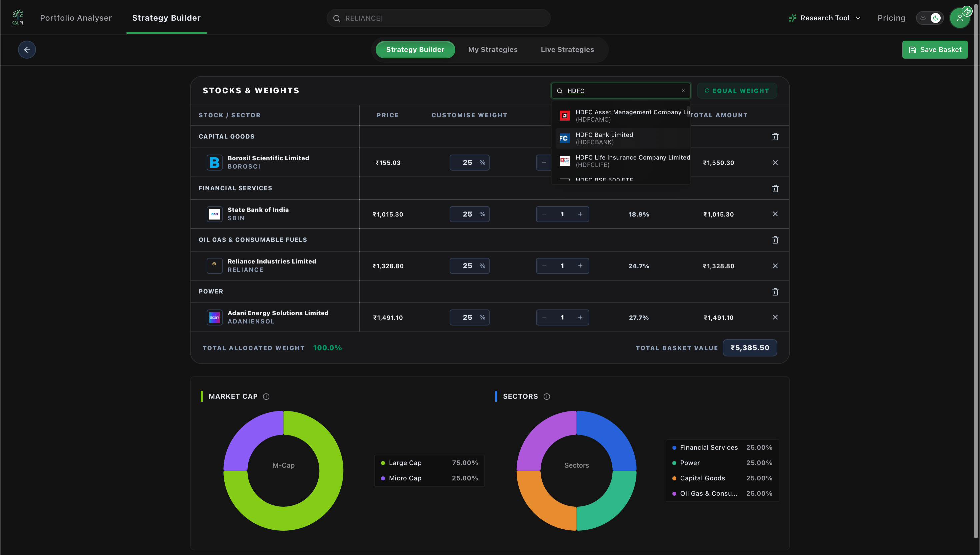Select HDFC Asset Management Company suggestion
This screenshot has height=555, width=980.
623,116
